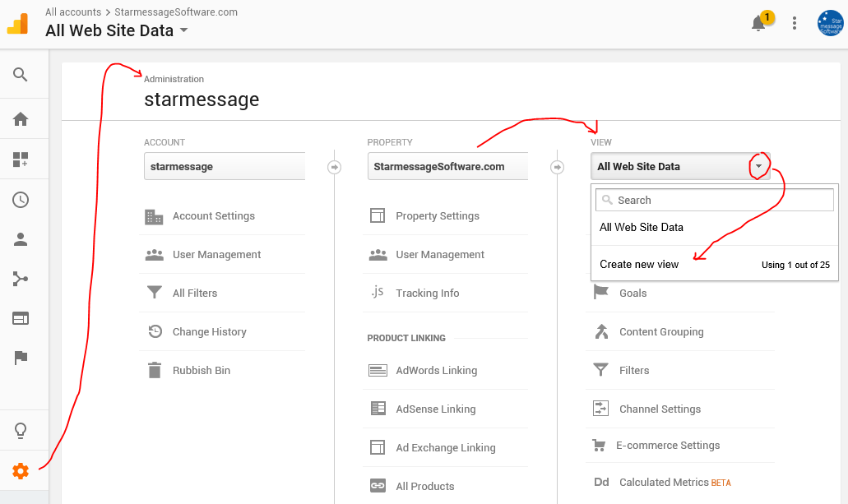Image resolution: width=848 pixels, height=504 pixels.
Task: Open Conversions flag icon in sidebar
Action: pyautogui.click(x=21, y=358)
